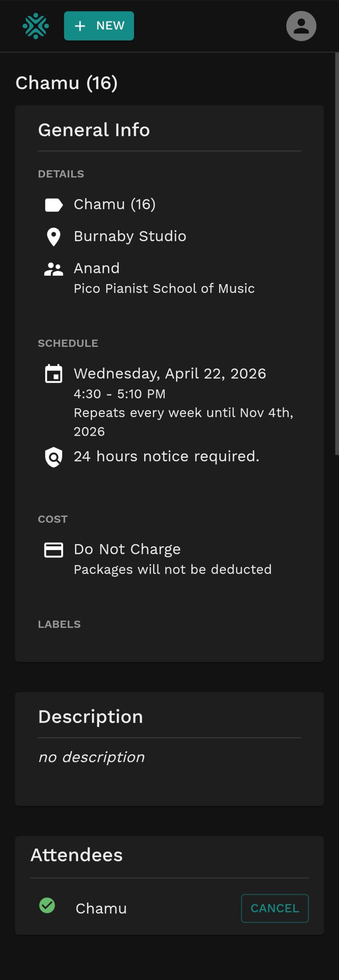Click the app logo icon in header
This screenshot has height=980, width=339.
(36, 26)
